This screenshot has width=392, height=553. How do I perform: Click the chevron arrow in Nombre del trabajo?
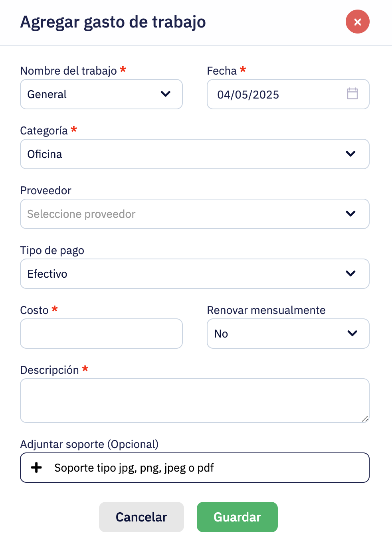point(165,94)
